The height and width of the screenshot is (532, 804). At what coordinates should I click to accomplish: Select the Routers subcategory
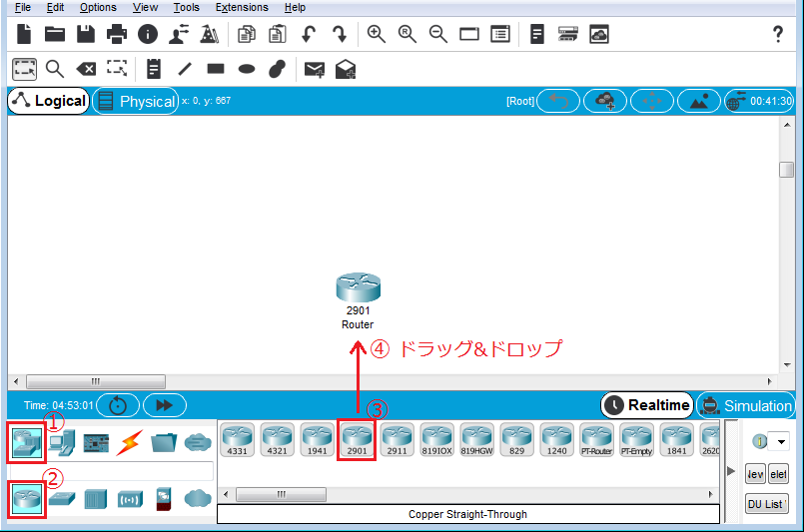(x=27, y=498)
